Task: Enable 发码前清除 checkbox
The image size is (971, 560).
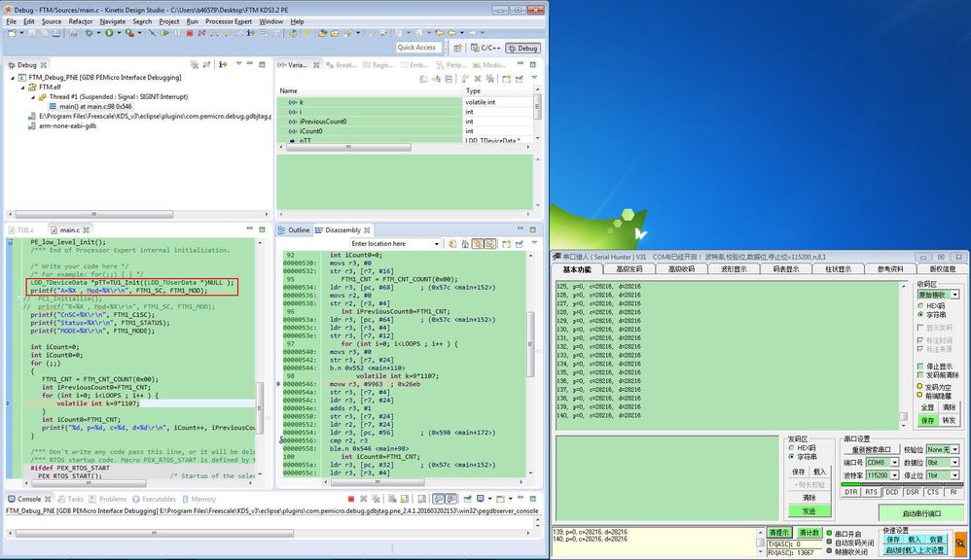Action: point(920,375)
